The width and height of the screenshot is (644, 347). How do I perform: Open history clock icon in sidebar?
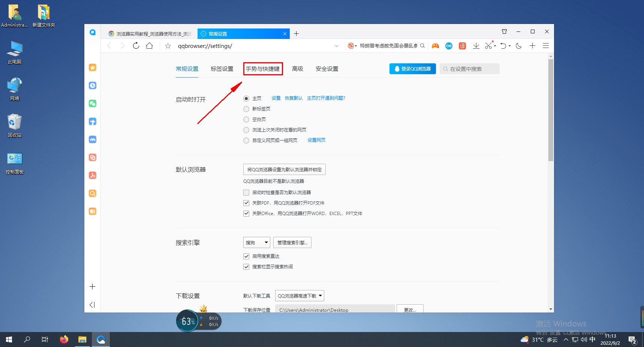(x=93, y=85)
